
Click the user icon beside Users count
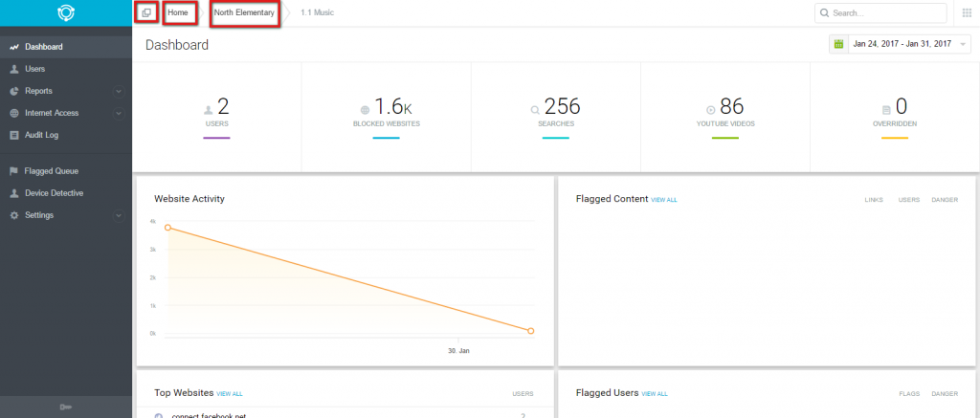(x=208, y=111)
